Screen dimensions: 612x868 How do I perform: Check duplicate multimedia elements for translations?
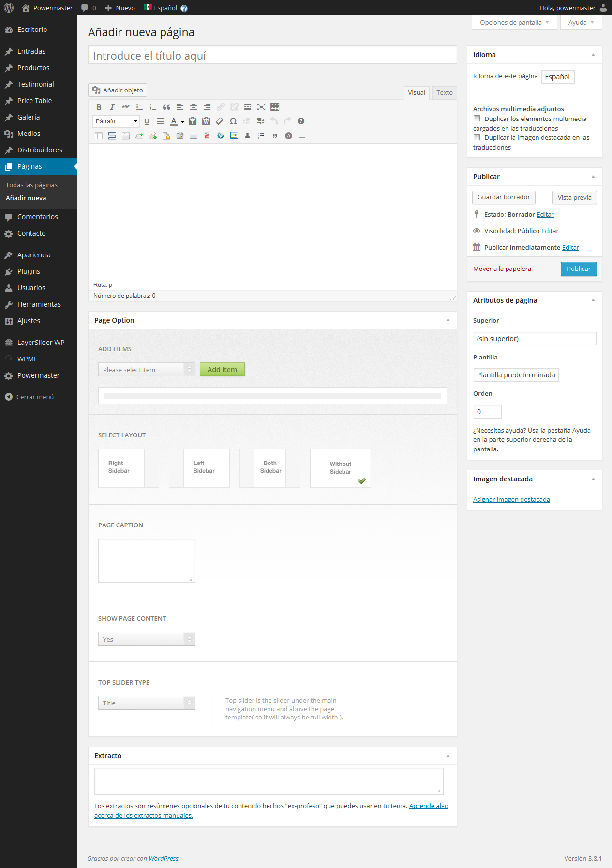pyautogui.click(x=477, y=119)
